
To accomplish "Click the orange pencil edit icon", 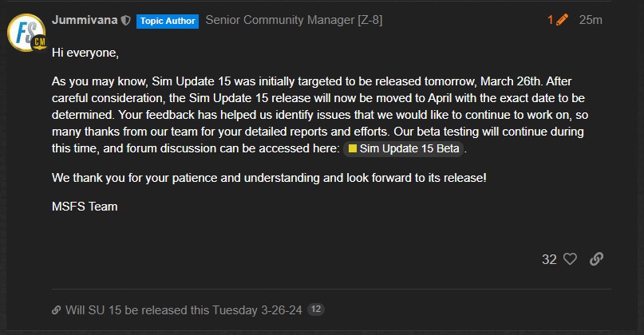I will (x=563, y=20).
